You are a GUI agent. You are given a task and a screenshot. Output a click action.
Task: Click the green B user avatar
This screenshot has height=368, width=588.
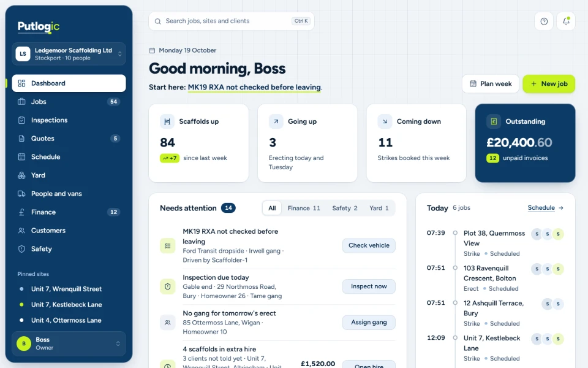[24, 343]
